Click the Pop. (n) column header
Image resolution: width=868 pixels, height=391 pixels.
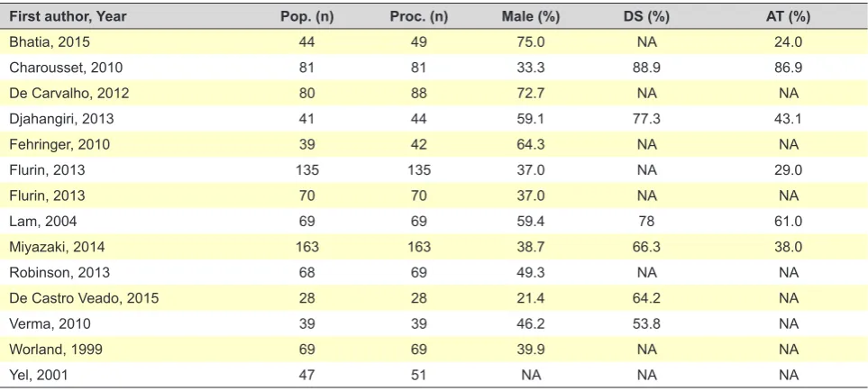[306, 16]
